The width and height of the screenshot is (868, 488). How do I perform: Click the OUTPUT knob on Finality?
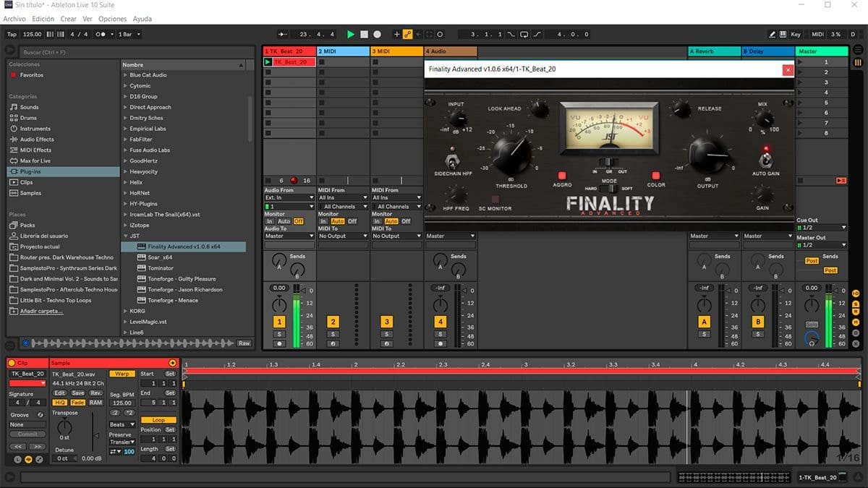click(x=708, y=153)
